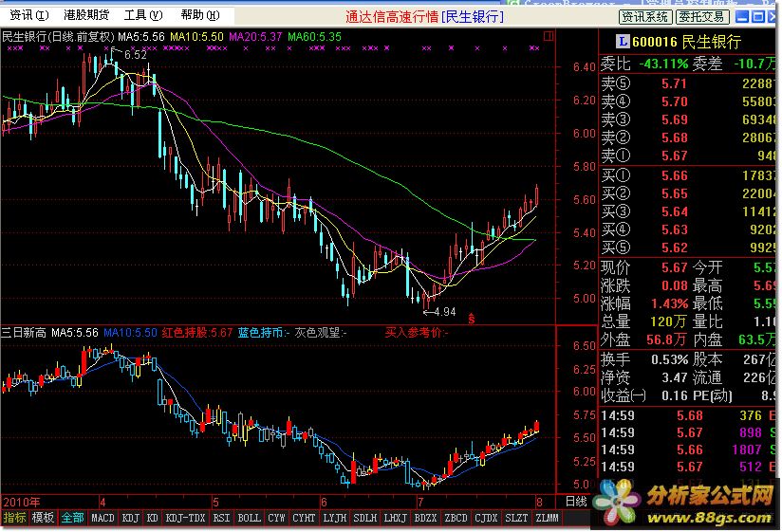
Task: Click the 三日新高 indicator name
Action: [x=24, y=332]
